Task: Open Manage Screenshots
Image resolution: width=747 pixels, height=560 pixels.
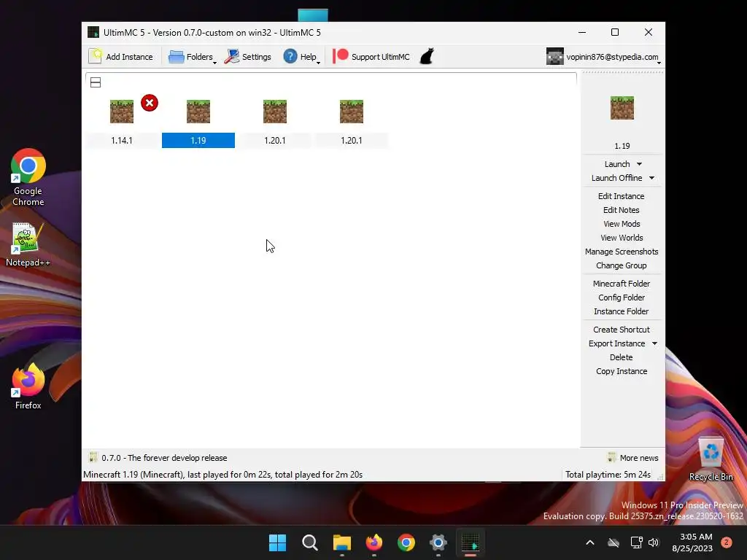Action: (x=622, y=252)
